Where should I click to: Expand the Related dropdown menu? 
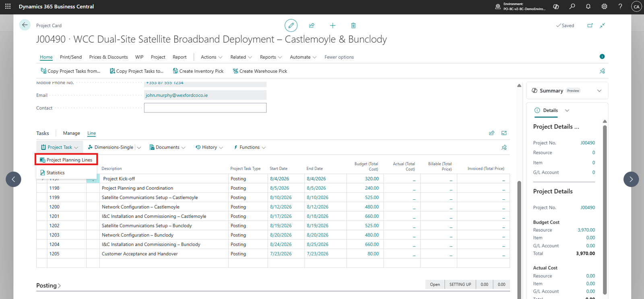click(241, 57)
